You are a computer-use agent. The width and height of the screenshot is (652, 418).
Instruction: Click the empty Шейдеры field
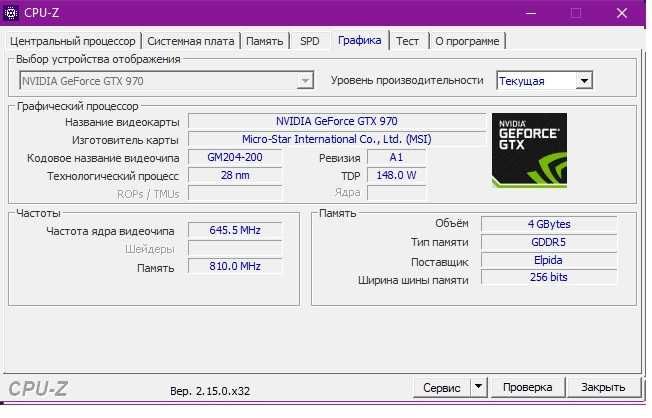pyautogui.click(x=235, y=248)
